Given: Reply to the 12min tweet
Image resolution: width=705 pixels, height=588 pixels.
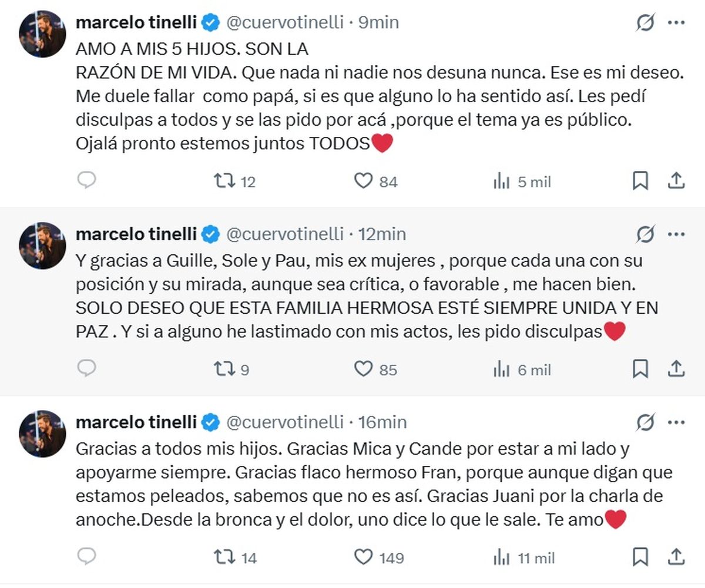Looking at the screenshot, I should (86, 369).
